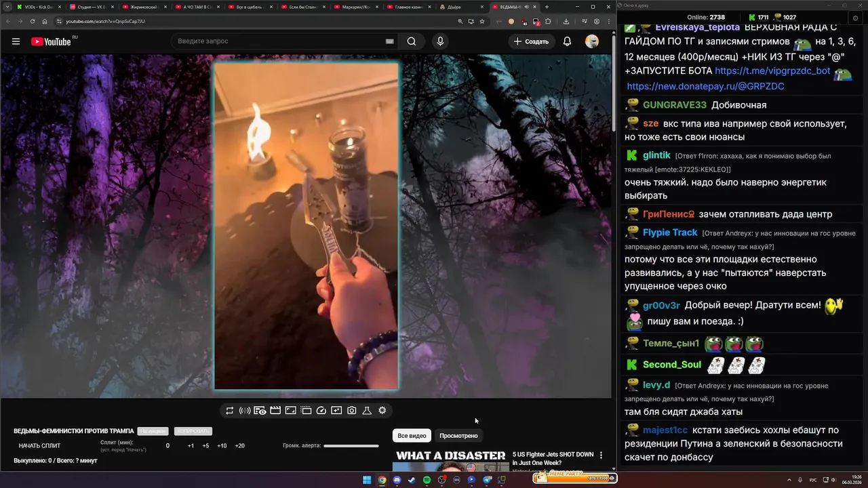Viewport: 868px width, 488px height.
Task: Add +1 minute to split
Action: 191,446
